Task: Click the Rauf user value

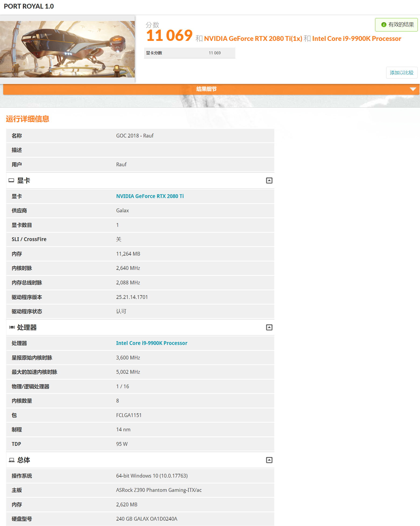Action: [x=121, y=165]
